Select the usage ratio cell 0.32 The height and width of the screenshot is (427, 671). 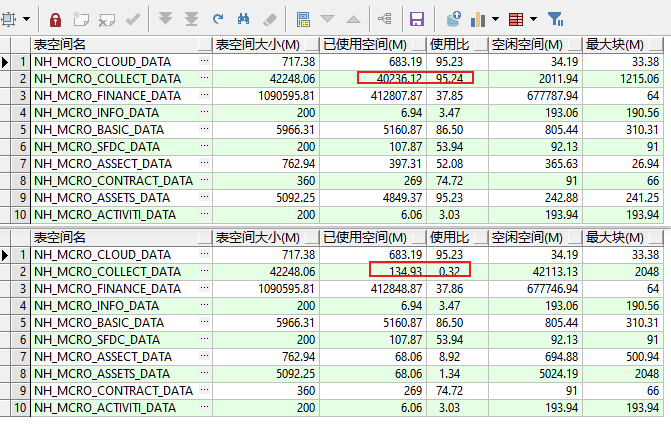point(457,271)
